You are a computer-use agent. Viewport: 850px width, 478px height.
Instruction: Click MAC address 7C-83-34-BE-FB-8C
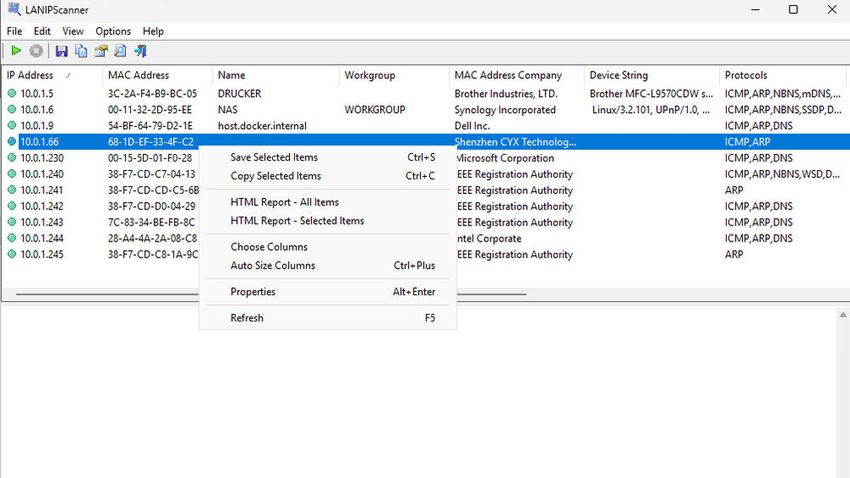[x=151, y=222]
